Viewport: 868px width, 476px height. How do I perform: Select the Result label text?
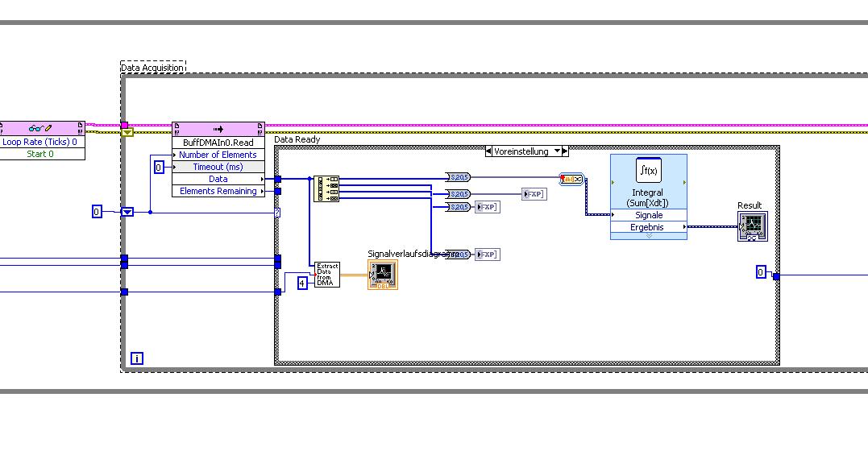[x=750, y=205]
